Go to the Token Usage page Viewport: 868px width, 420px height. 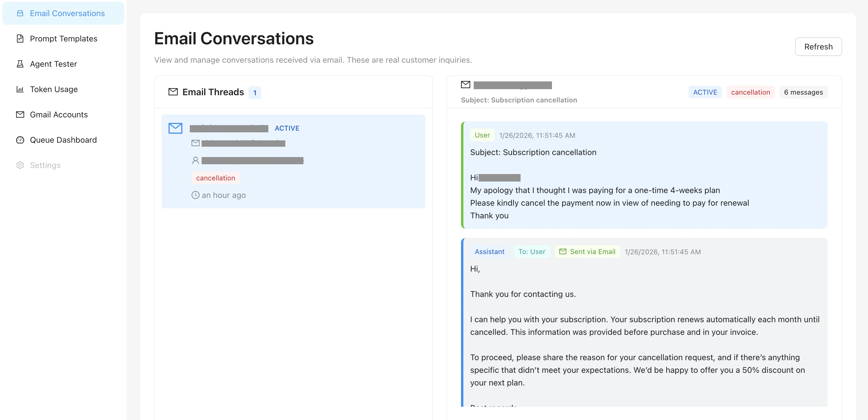click(54, 89)
